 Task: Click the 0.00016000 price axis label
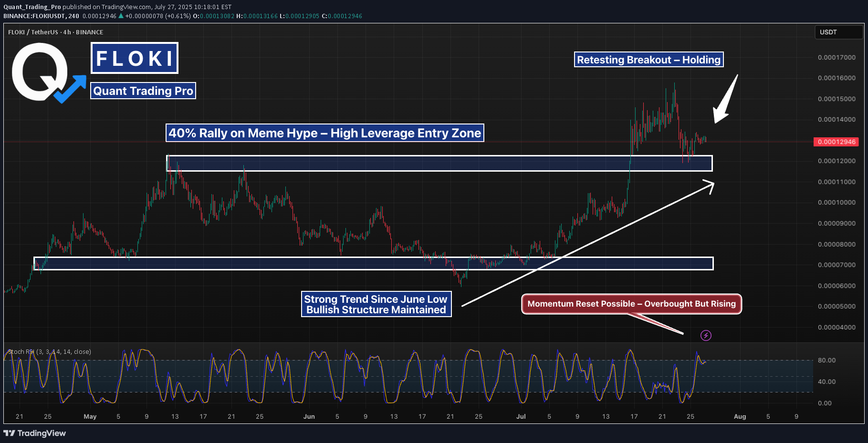[x=837, y=78]
